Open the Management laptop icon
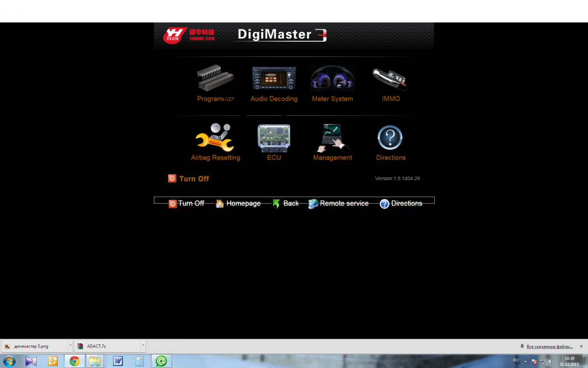 point(333,138)
